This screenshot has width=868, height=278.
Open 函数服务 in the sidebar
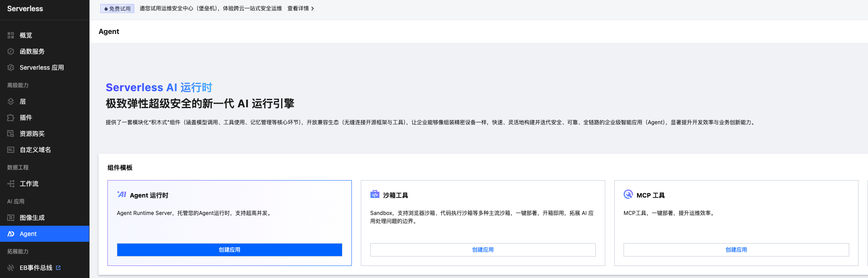coord(45,51)
